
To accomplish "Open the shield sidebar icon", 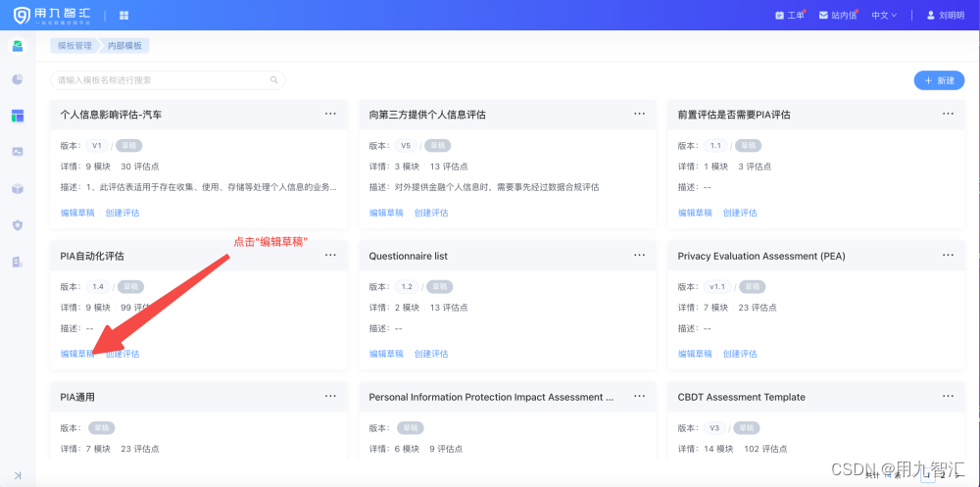I will 18,225.
